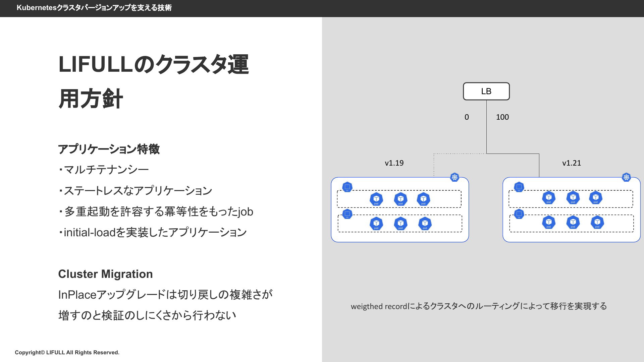Screen dimensions: 644x362
Task: Click the "Copyright© LIFULL All Rights Reserved." footer
Action: [67, 352]
